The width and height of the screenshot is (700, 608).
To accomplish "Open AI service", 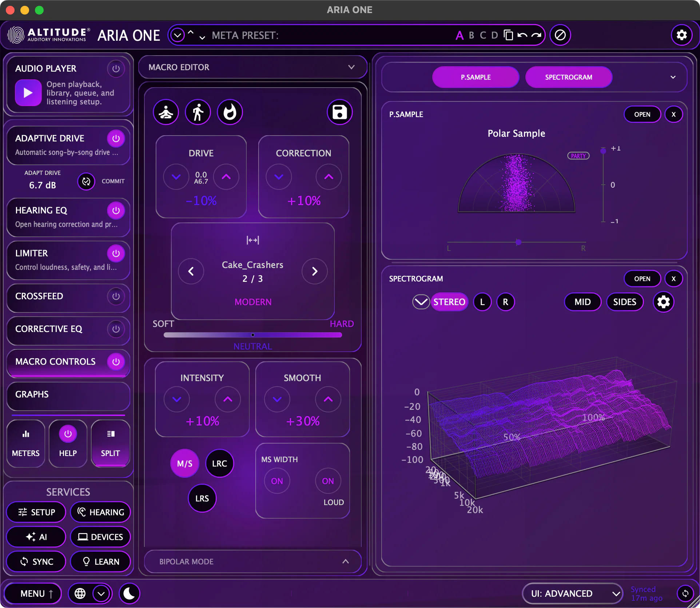I will 36,537.
